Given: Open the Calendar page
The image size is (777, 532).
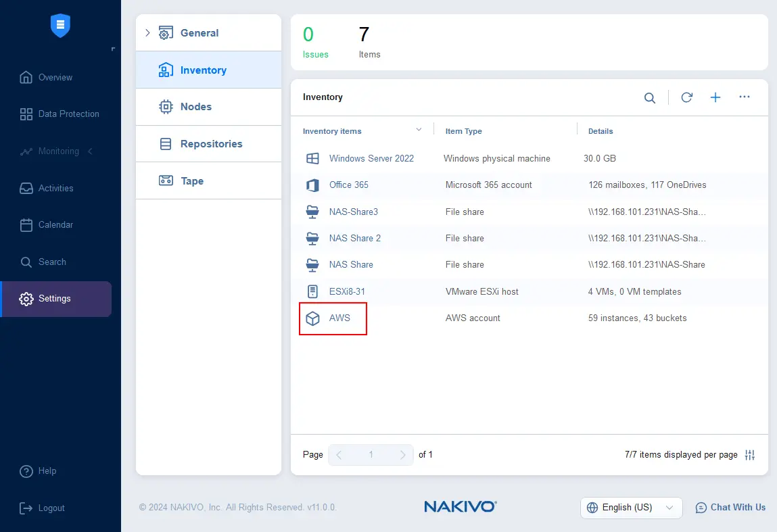Looking at the screenshot, I should [47, 225].
